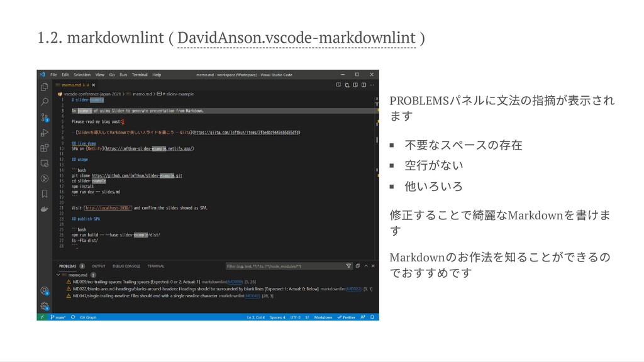Screen dimensions: 644x362
Task: Toggle maximize panel with the chevron icon
Action: [x=365, y=266]
